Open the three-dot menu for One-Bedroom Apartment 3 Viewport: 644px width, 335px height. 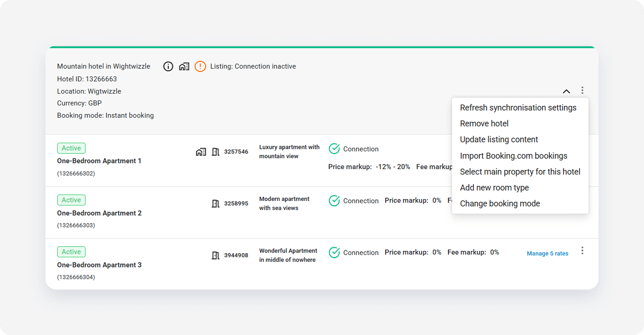(582, 250)
